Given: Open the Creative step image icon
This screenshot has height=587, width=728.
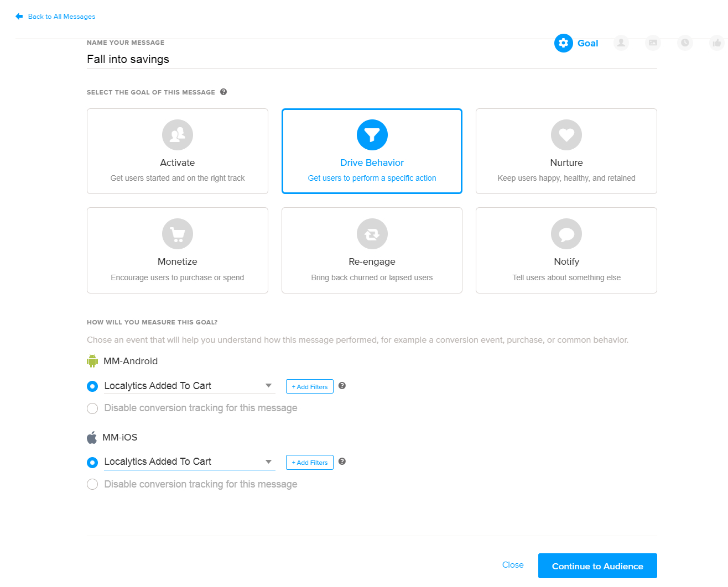Looking at the screenshot, I should (x=653, y=43).
